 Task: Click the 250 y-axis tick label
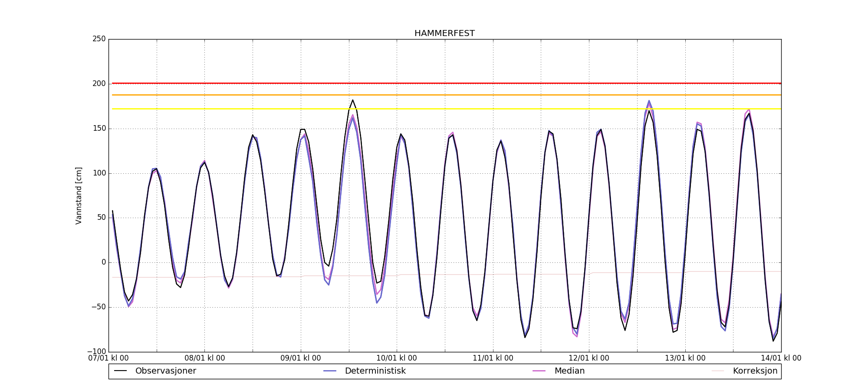99,39
